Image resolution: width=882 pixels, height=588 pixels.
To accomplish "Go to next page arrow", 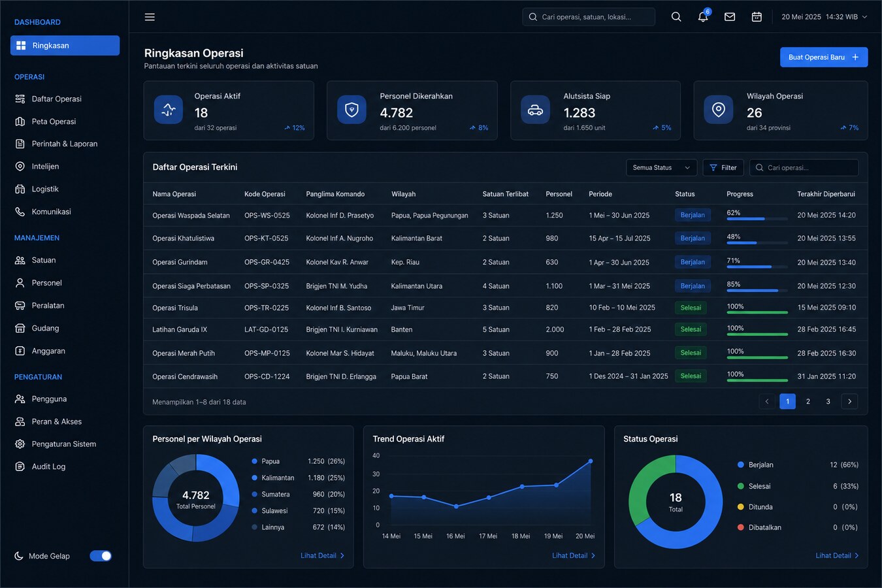I will click(849, 402).
